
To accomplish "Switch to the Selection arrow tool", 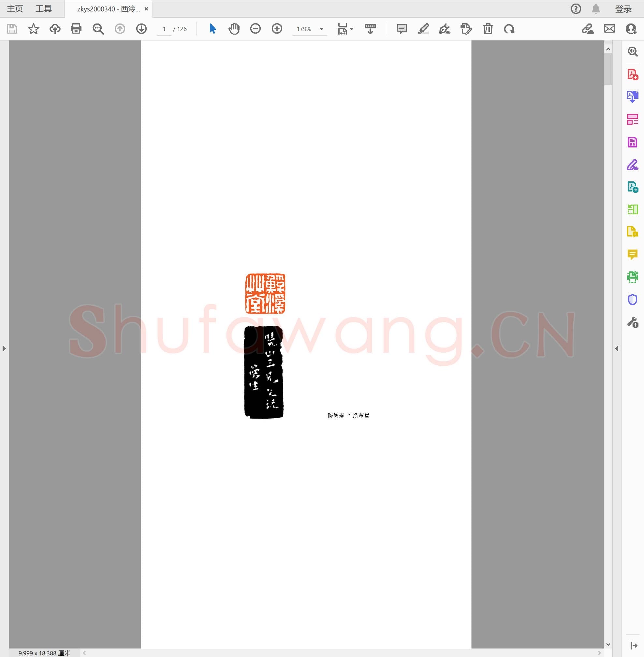I will (x=212, y=29).
